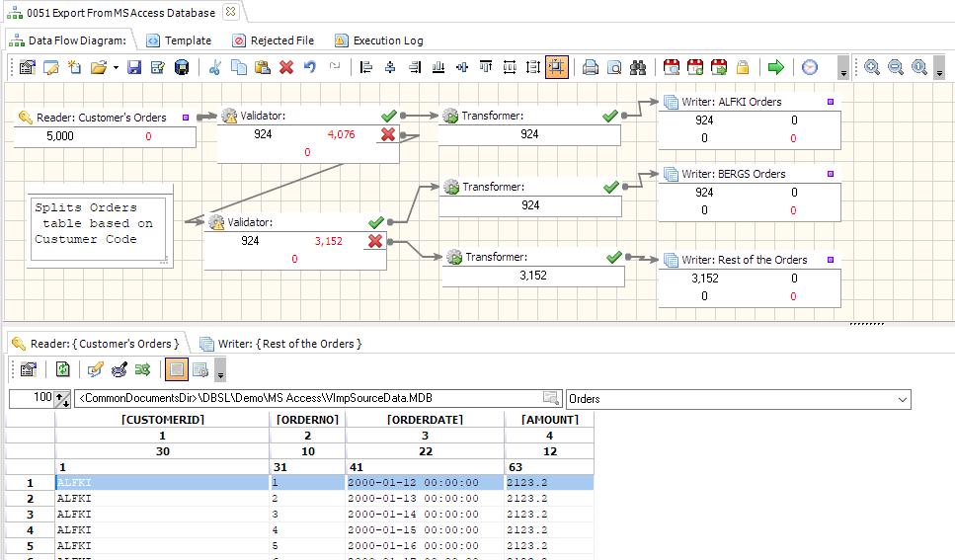The width and height of the screenshot is (955, 560).
Task: Click the browse button in the file path field
Action: 551,399
